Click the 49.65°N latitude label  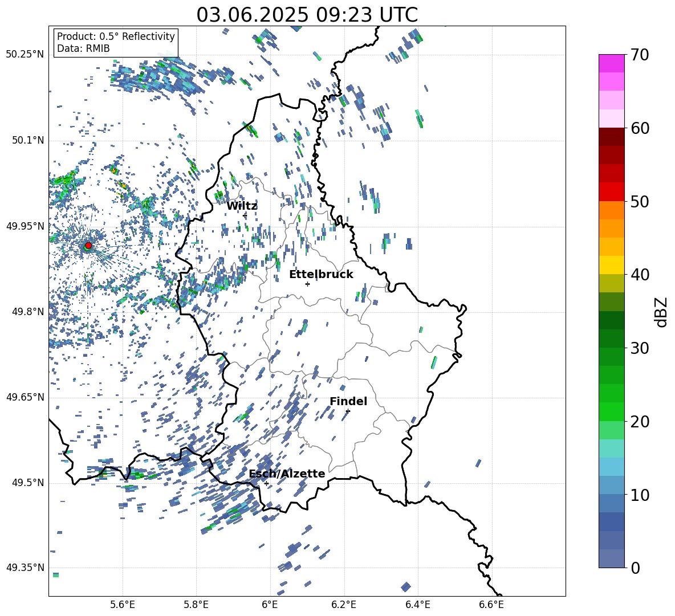click(25, 397)
